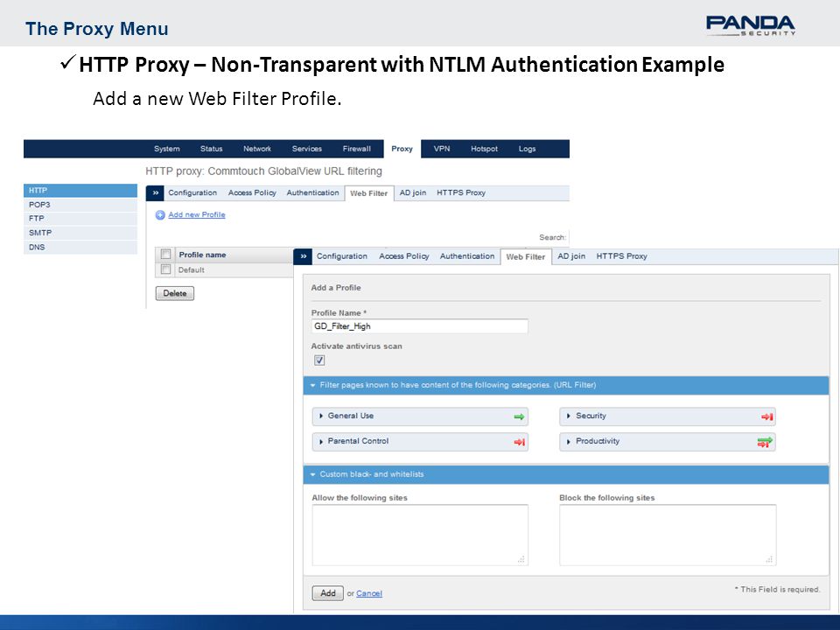
Task: Click the red block arrow beside Security
Action: [767, 416]
